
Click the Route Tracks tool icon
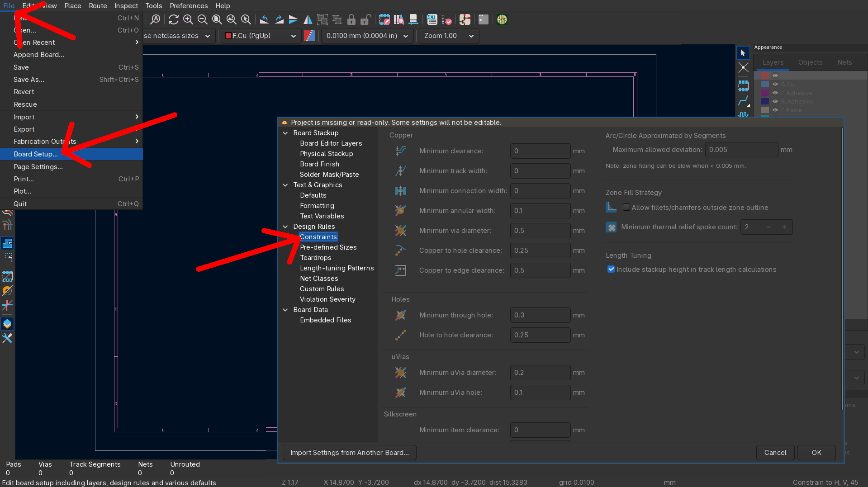pyautogui.click(x=743, y=100)
